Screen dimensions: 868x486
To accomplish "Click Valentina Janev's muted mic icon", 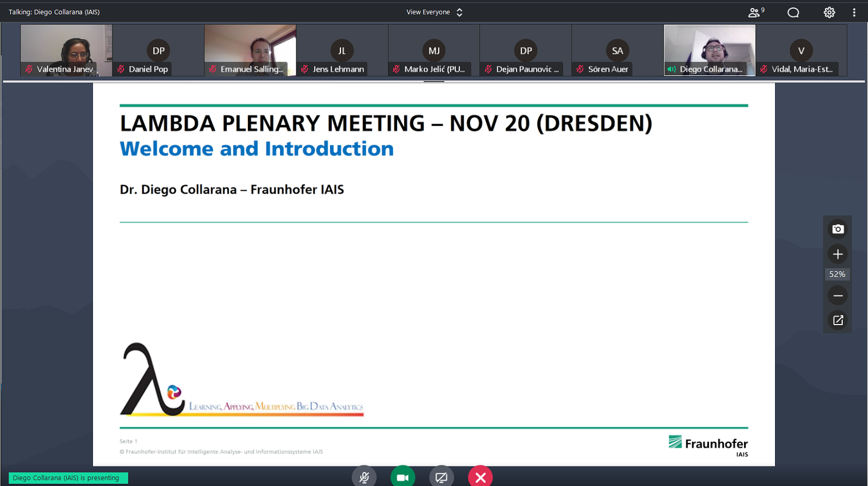I will pos(29,69).
